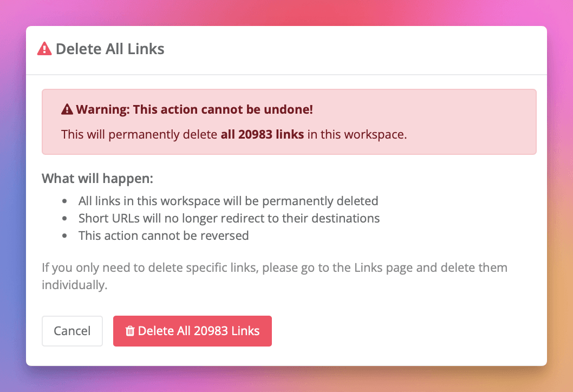Click the 'What will happen:' heading
Viewport: 573px width, 392px height.
pos(97,178)
